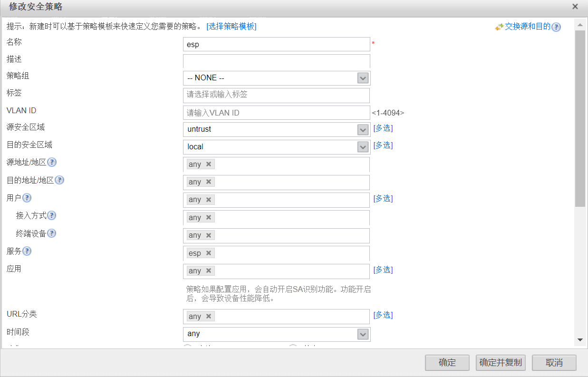Remove the esp tag in 服务 field

click(x=209, y=253)
